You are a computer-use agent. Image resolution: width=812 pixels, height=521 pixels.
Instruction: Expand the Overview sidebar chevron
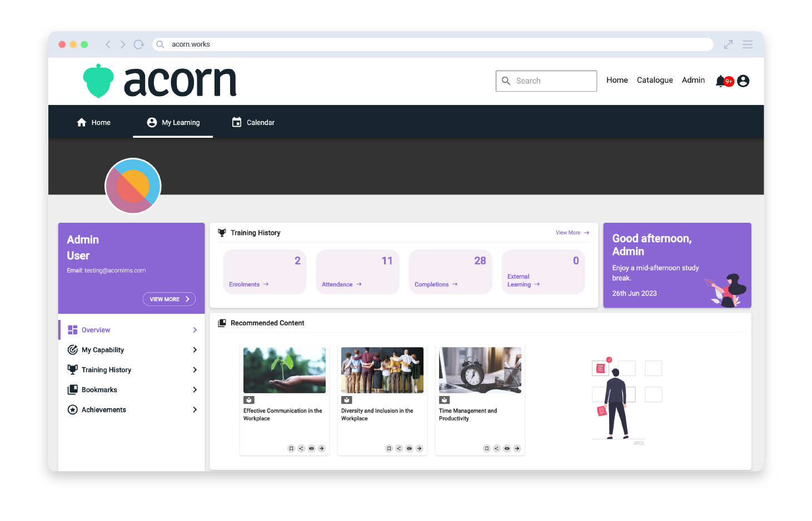pyautogui.click(x=195, y=329)
